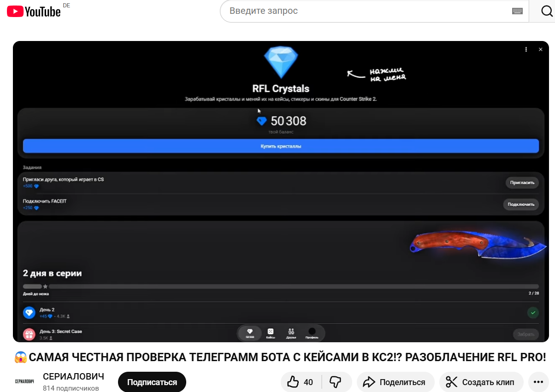The width and height of the screenshot is (555, 392).
Task: Click the Пригласи друга task text
Action: [63, 179]
